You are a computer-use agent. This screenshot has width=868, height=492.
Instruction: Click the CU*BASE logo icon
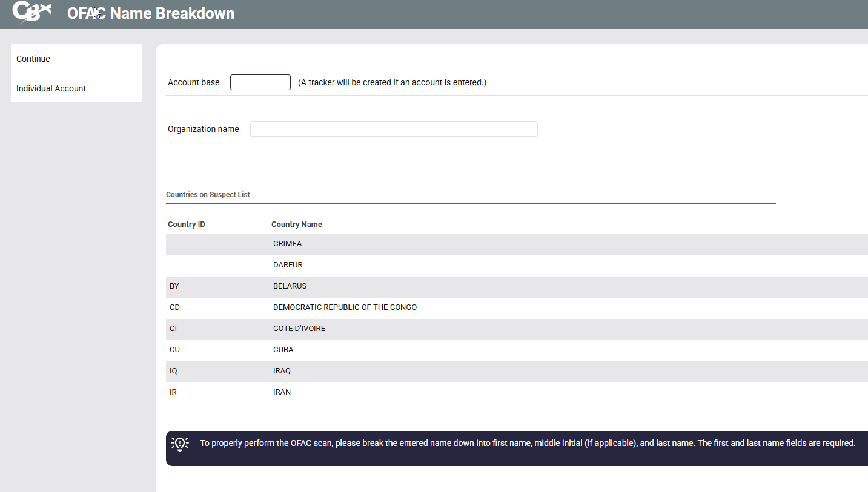[x=31, y=13]
